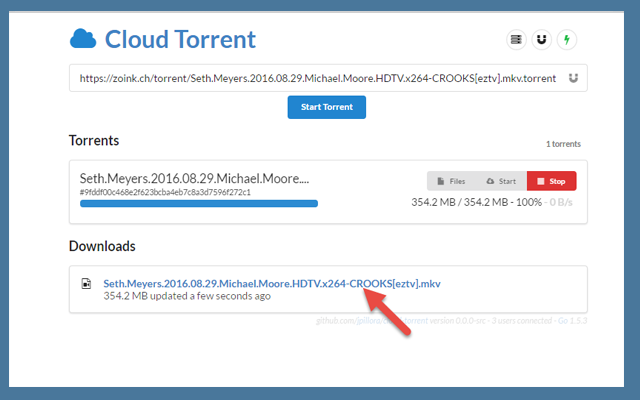The image size is (640, 400).
Task: Open the server configuration icon in header
Action: coord(516,40)
